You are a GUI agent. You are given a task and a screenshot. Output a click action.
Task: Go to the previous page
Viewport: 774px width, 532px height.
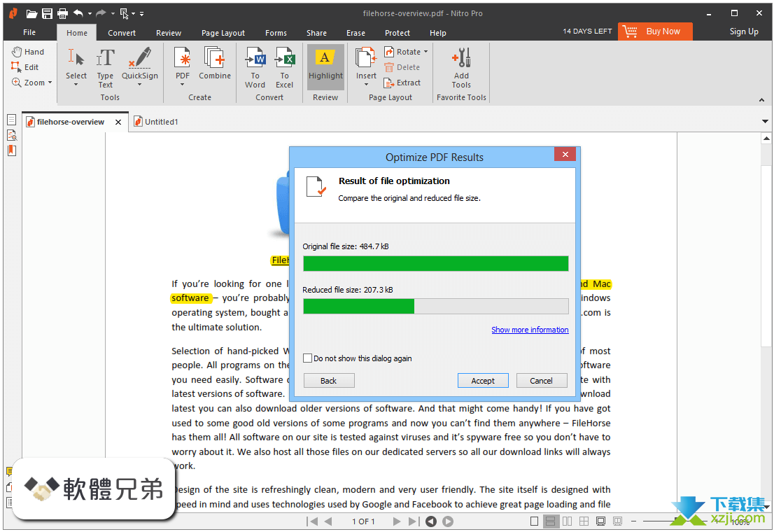[328, 521]
